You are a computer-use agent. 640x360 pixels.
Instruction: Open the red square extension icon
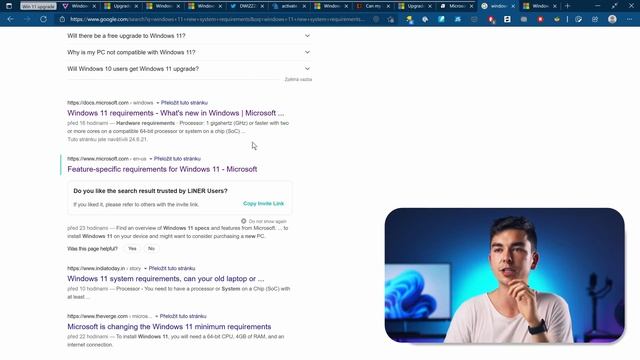coord(540,19)
